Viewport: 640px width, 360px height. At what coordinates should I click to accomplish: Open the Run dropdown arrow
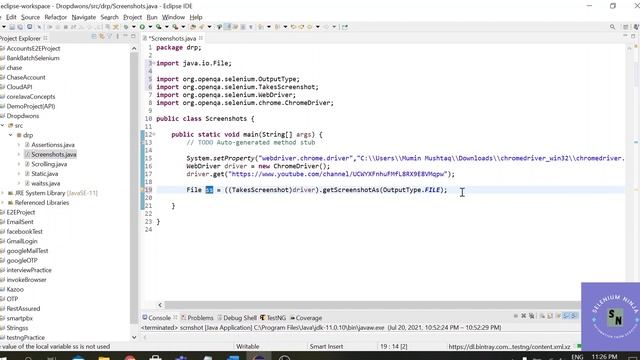click(x=150, y=27)
